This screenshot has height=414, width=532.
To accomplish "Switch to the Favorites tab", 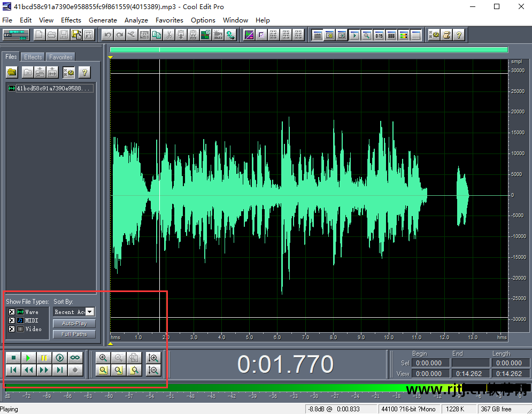I will pyautogui.click(x=61, y=57).
